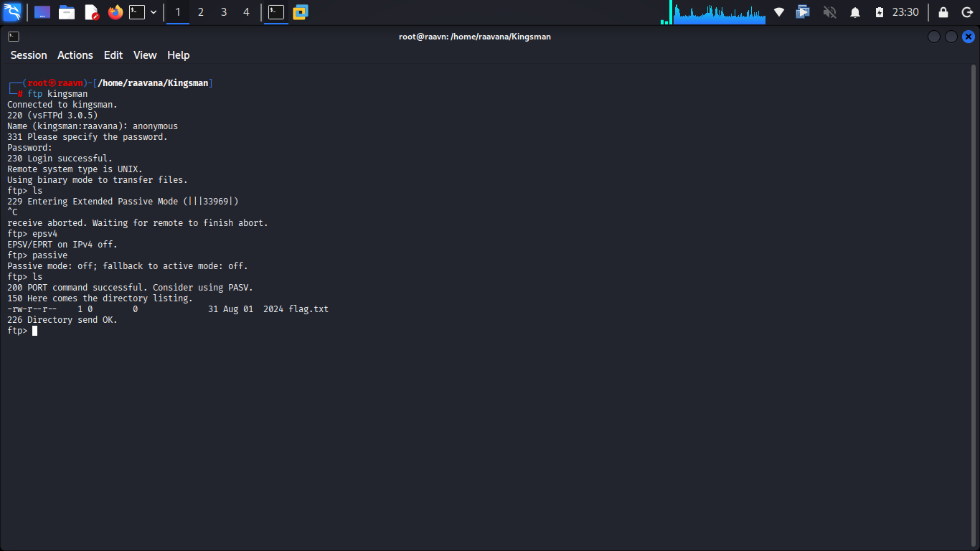Open the Session menu

pyautogui.click(x=29, y=55)
